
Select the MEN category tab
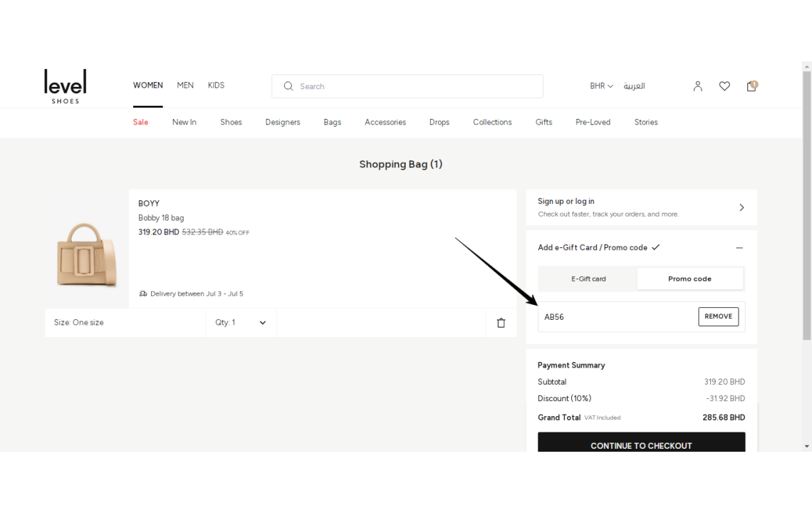tap(185, 85)
